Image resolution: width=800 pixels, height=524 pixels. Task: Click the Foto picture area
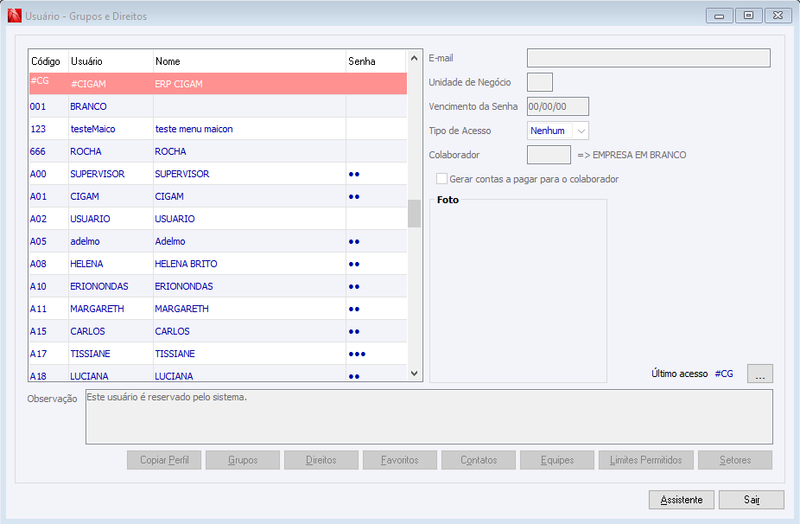[x=518, y=291]
